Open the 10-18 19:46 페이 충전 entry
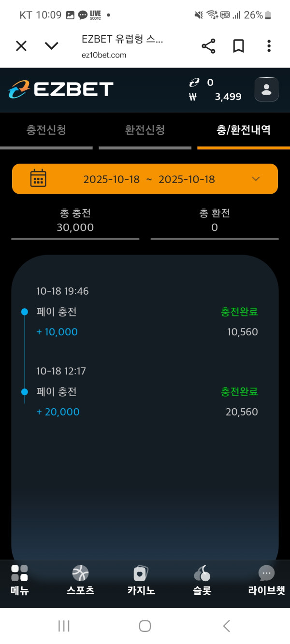Screen dimensions: 290x644 pyautogui.click(x=145, y=312)
